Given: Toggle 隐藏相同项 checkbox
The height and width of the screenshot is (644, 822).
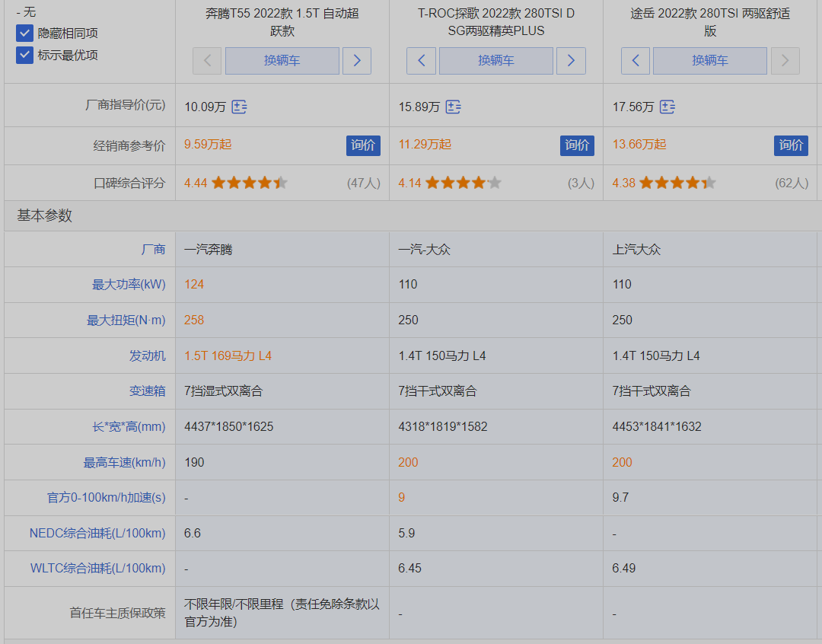Looking at the screenshot, I should tap(24, 33).
